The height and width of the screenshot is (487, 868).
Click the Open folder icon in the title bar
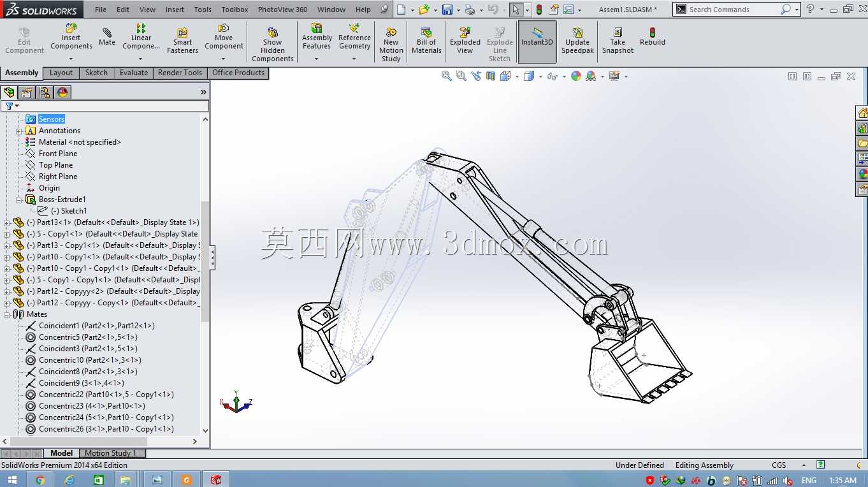(x=424, y=10)
